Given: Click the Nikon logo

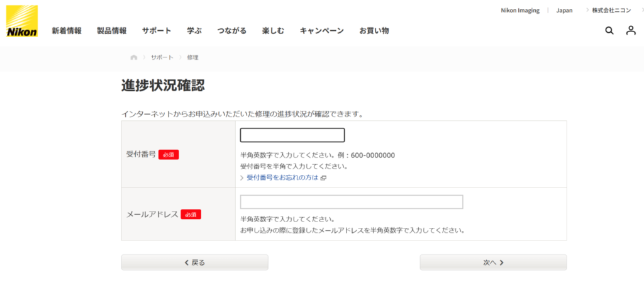Looking at the screenshot, I should tap(21, 21).
